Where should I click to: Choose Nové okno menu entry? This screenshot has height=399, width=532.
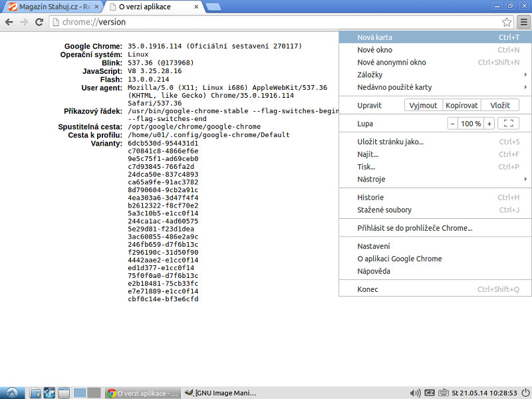tap(436, 50)
